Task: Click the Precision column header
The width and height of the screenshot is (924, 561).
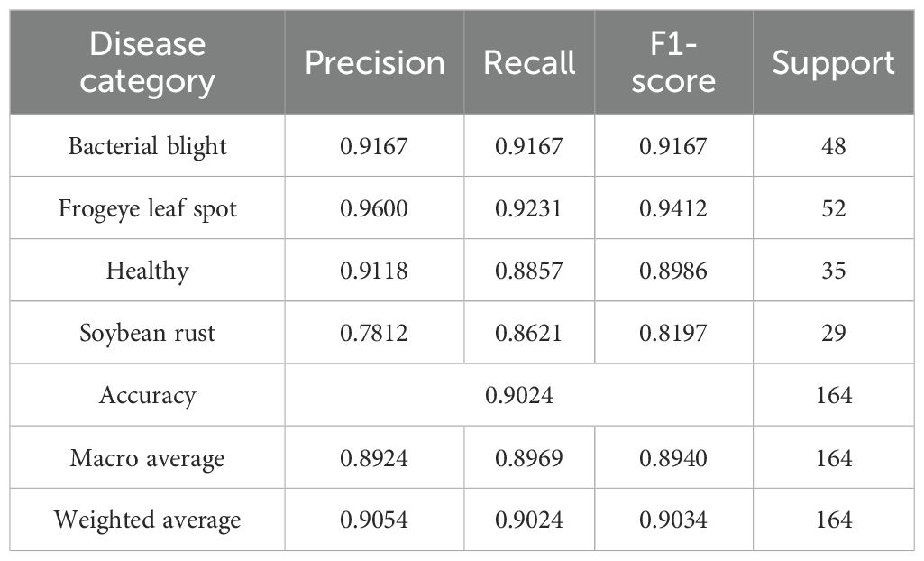Action: click(374, 63)
